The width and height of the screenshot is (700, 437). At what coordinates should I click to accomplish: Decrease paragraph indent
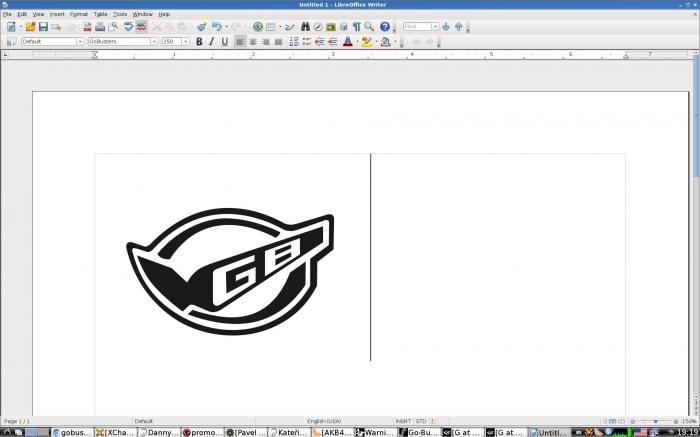320,42
